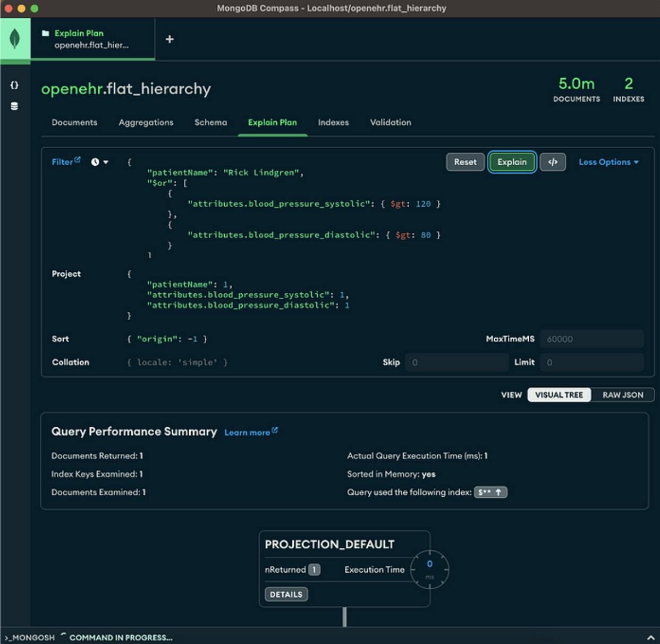Click the plus icon to add tab
Image resolution: width=660 pixels, height=644 pixels.
pyautogui.click(x=170, y=39)
